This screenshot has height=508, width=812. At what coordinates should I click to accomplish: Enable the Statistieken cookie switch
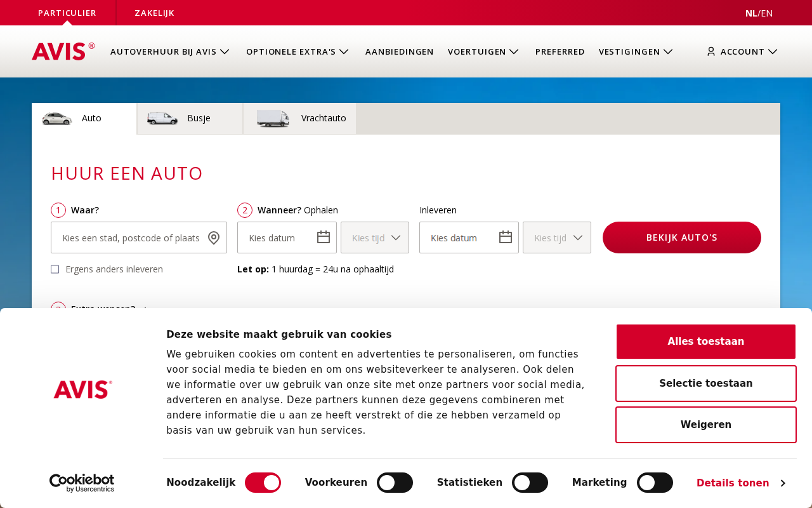(530, 483)
